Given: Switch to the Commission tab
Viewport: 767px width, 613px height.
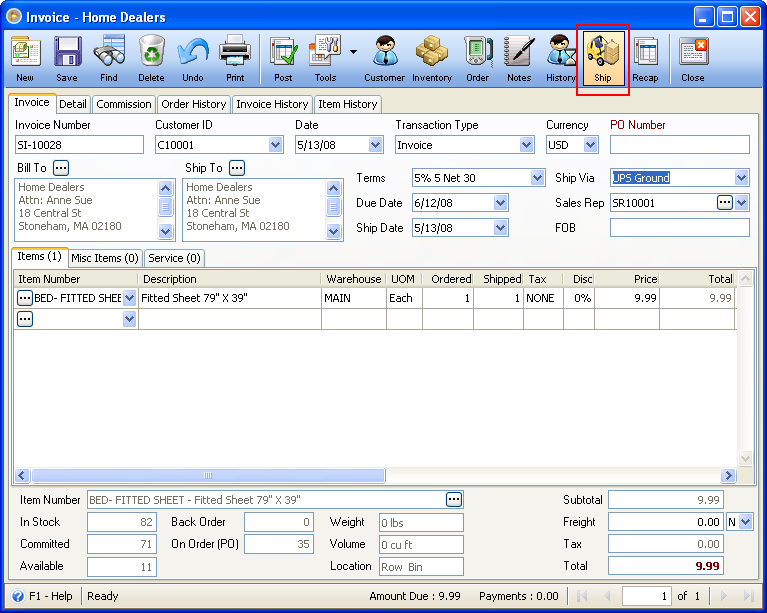Looking at the screenshot, I should [x=124, y=104].
